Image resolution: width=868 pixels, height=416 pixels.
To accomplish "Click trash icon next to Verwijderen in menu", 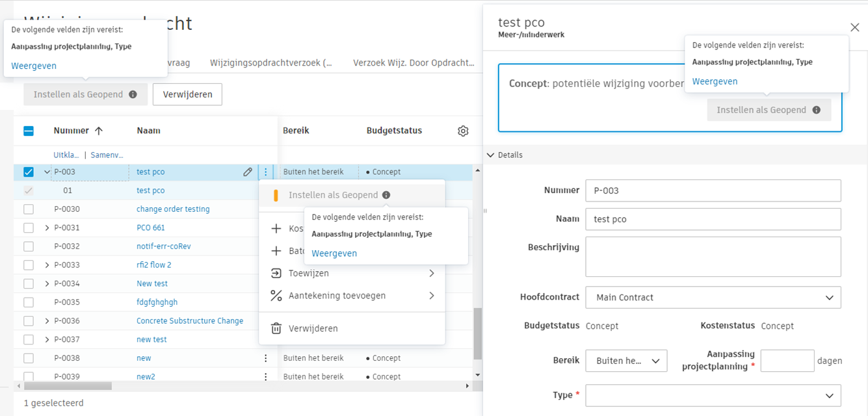I will pyautogui.click(x=276, y=329).
